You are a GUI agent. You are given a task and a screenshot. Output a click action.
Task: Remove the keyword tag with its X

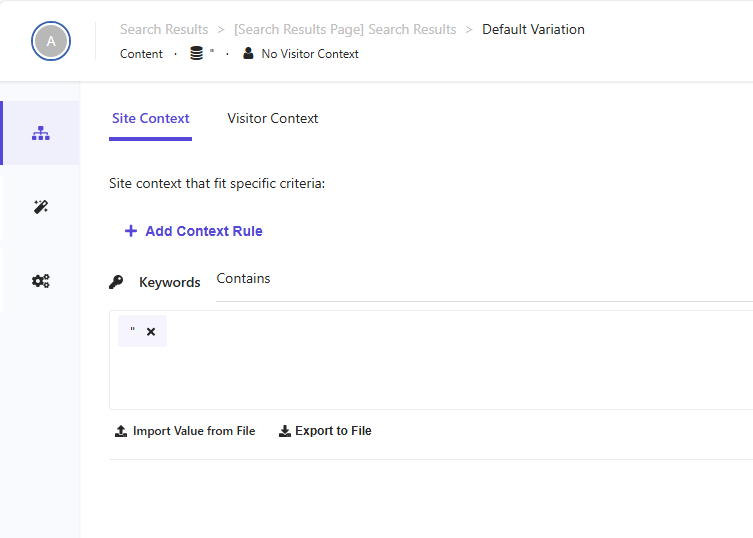coord(151,332)
